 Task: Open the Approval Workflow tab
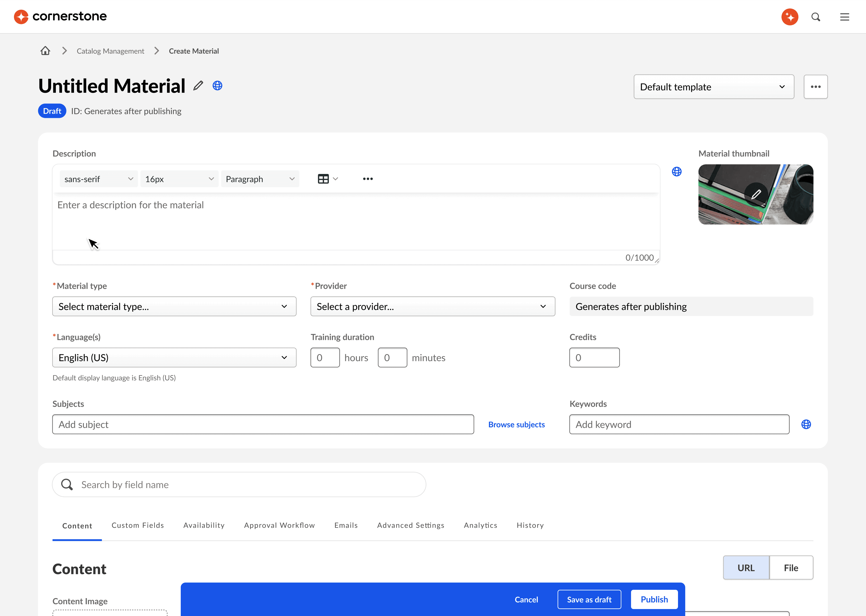[x=279, y=525]
